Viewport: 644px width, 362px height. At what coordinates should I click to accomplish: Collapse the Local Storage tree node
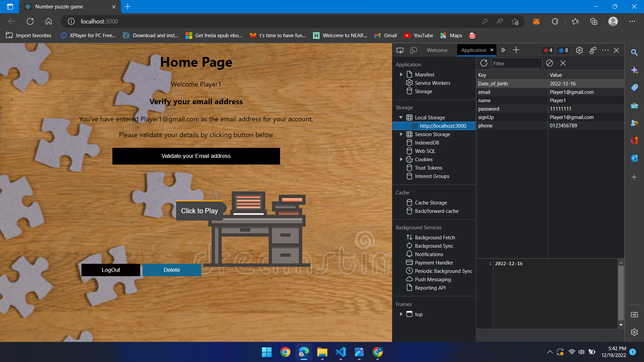(401, 117)
